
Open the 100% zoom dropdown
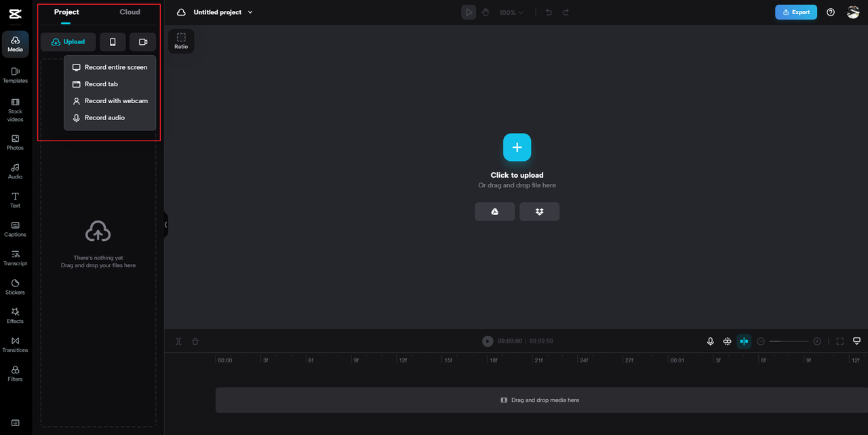point(512,12)
